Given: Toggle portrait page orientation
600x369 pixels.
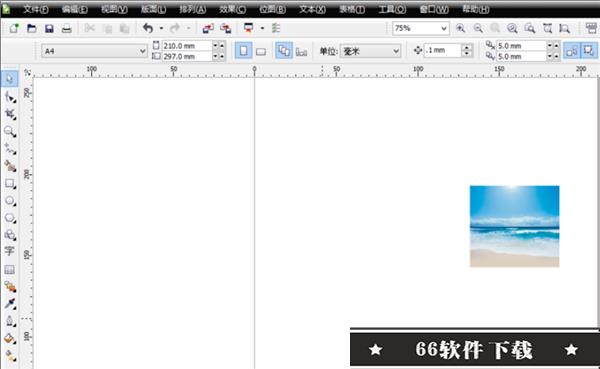Looking at the screenshot, I should pyautogui.click(x=243, y=51).
